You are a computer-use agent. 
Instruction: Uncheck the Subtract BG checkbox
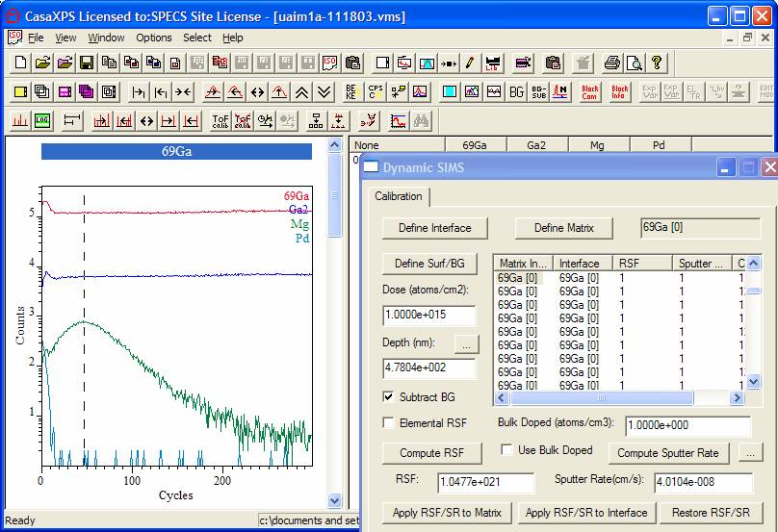(389, 396)
